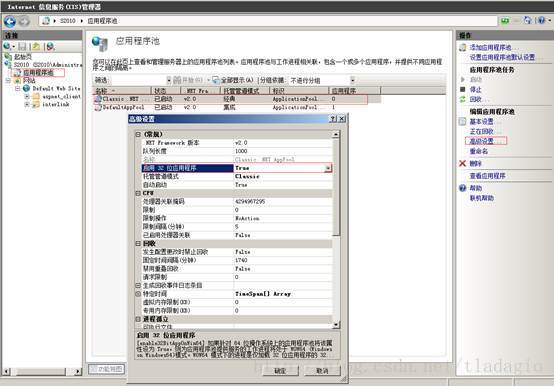The width and height of the screenshot is (554, 386).
Task: Click the dialog property grid scrollbar thumb
Action: [336, 187]
